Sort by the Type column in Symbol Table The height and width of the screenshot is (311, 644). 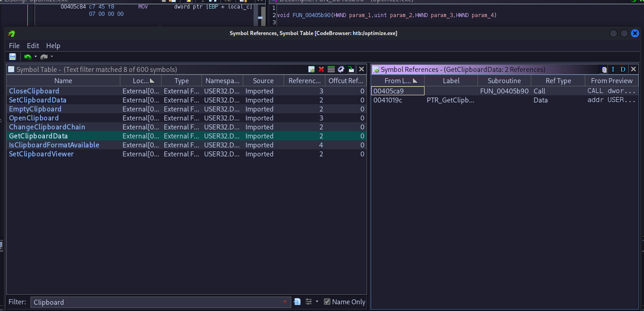(182, 81)
